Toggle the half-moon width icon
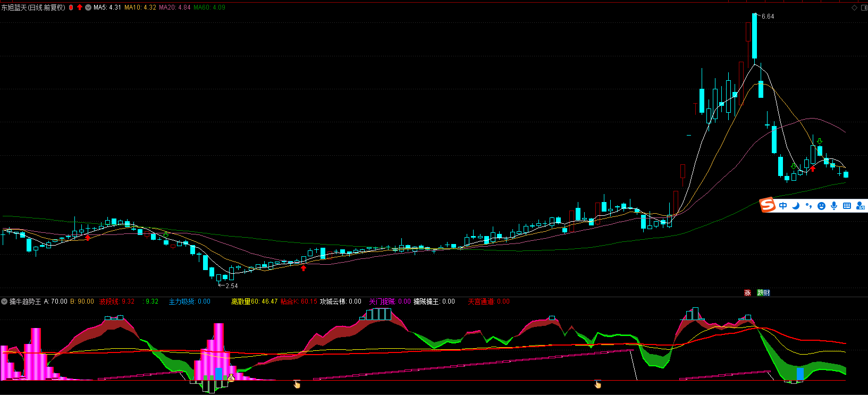This screenshot has width=868, height=395. point(796,206)
